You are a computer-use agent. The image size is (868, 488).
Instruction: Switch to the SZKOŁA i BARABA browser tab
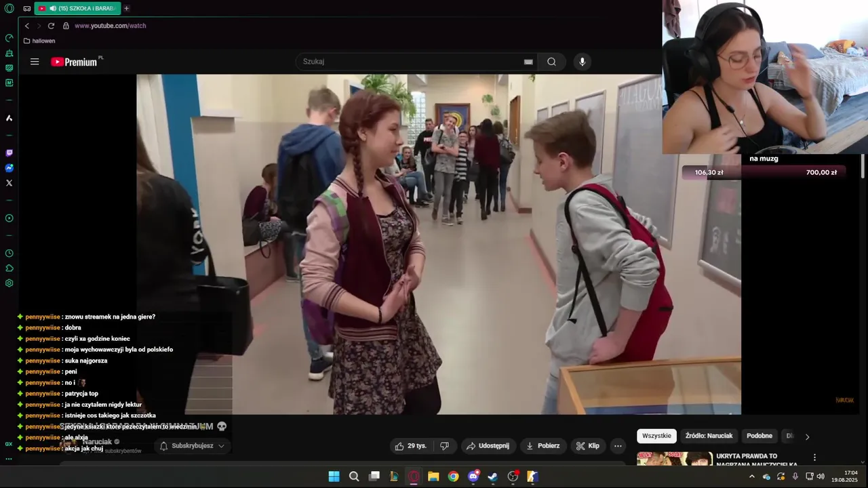tap(77, 8)
